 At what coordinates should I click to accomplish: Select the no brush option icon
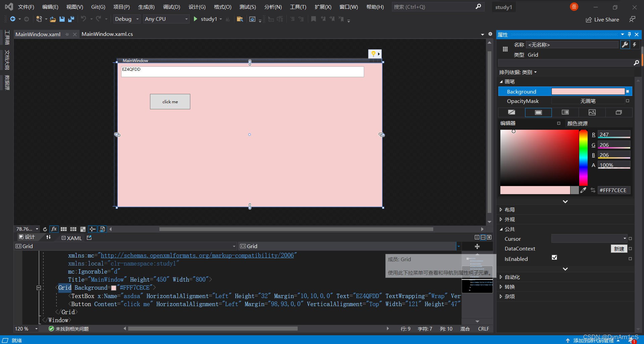[511, 112]
